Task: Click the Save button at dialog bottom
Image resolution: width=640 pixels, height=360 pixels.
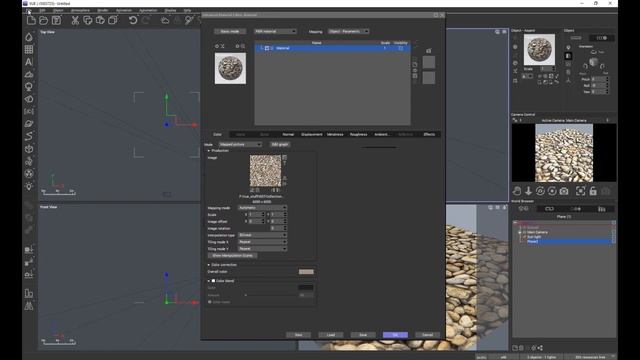Action: pos(363,335)
